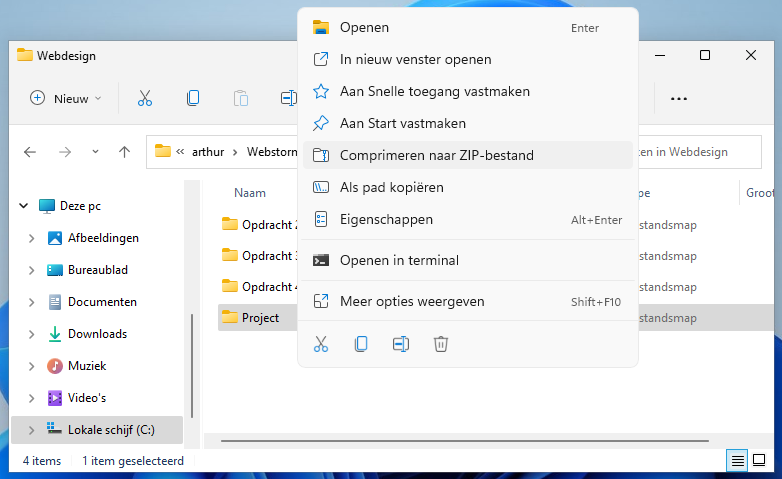Select Afbeeldingen in the navigation pane
782x479 pixels.
pyautogui.click(x=103, y=238)
